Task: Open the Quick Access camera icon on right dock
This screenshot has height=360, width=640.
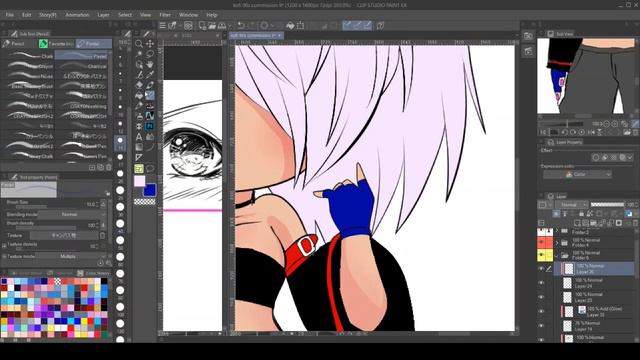Action: [528, 36]
